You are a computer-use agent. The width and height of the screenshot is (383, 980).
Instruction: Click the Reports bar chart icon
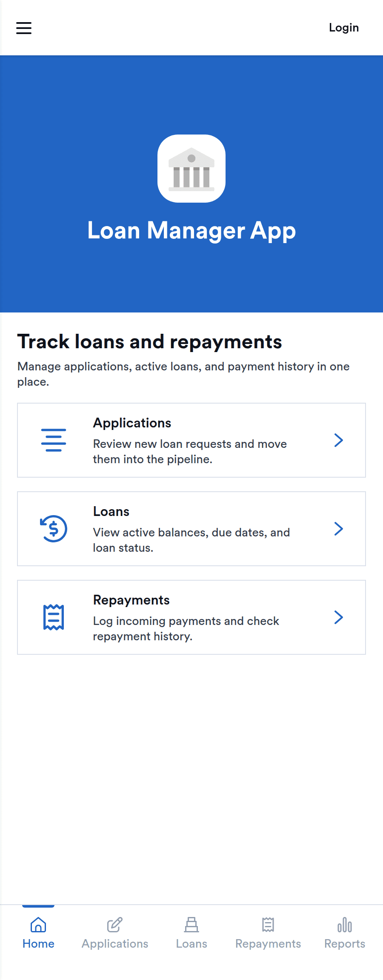pos(345,925)
